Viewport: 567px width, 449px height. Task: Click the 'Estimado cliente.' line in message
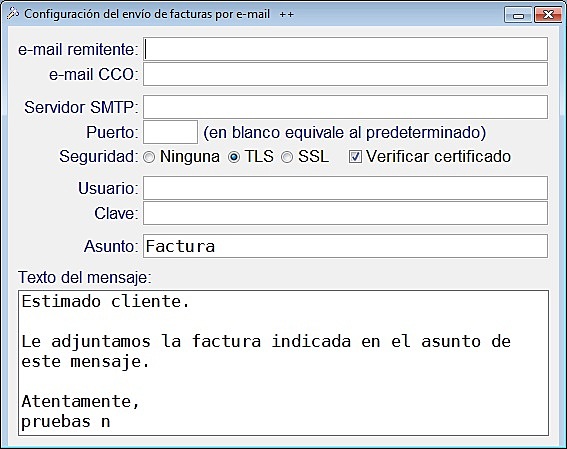(x=106, y=302)
